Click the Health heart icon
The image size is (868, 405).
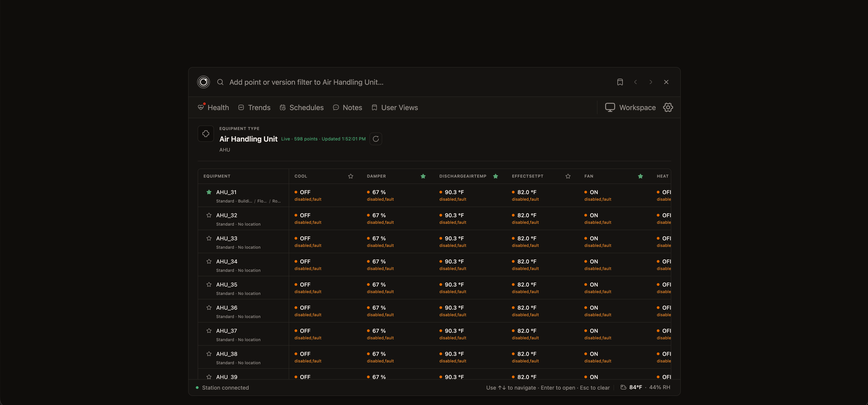coord(201,107)
